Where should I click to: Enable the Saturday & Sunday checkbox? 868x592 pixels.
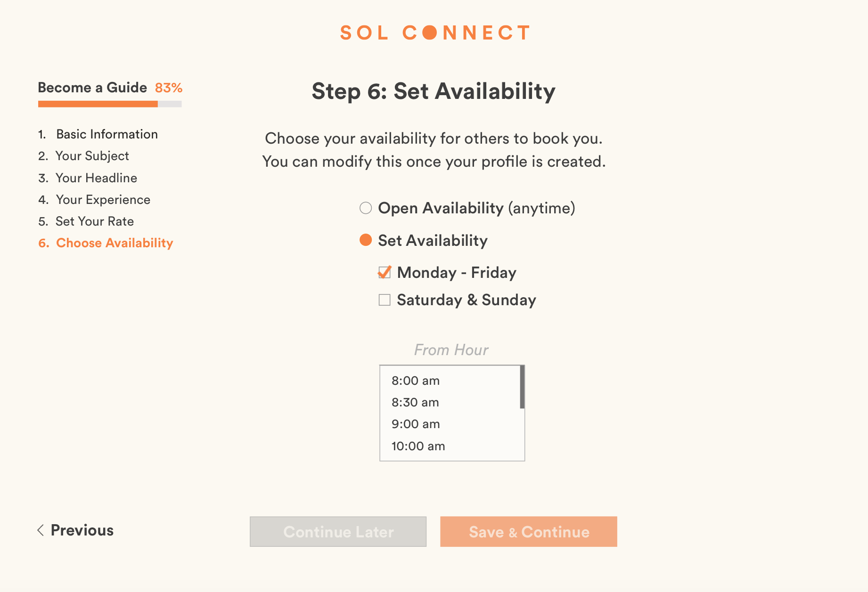point(385,300)
